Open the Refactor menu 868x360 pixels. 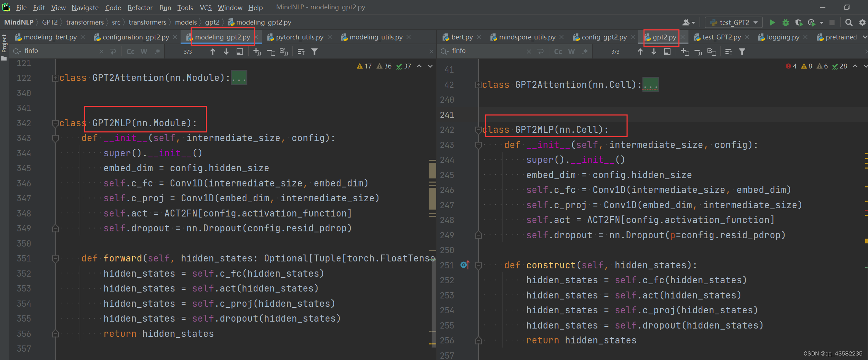(x=140, y=7)
